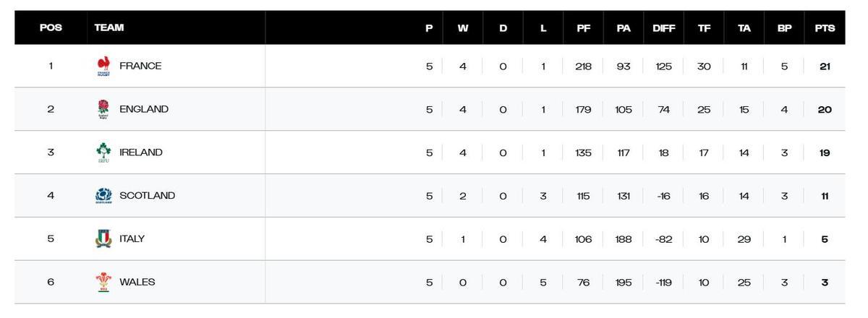The height and width of the screenshot is (318, 868).
Task: Click the Wales feathers team logo
Action: point(103,283)
